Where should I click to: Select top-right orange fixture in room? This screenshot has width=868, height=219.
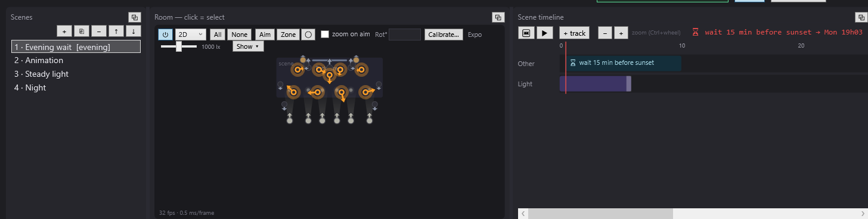point(361,70)
